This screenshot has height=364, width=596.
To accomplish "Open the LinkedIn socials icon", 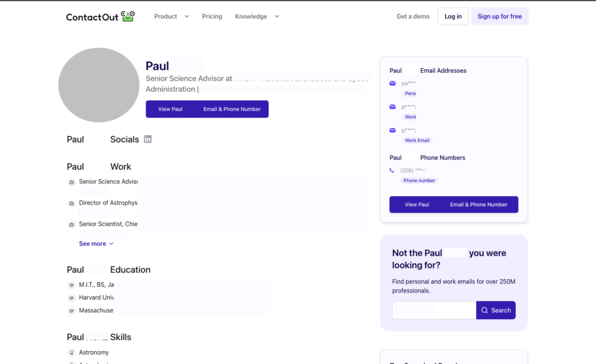I will click(148, 139).
